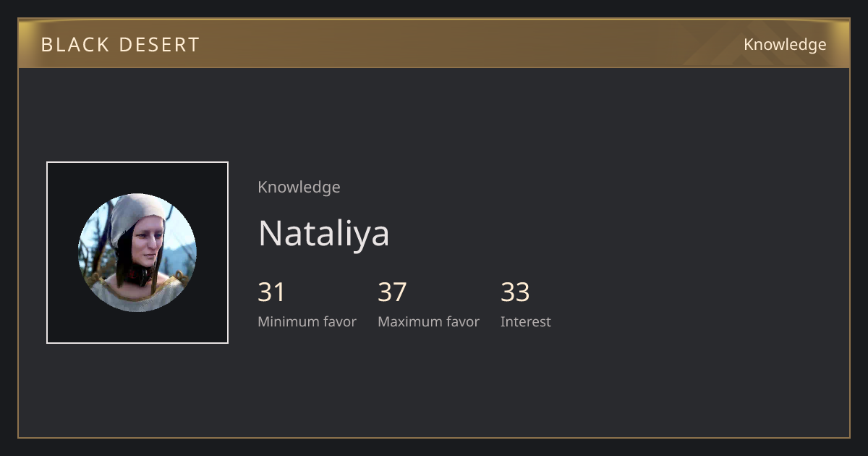Viewport: 868px width, 456px height.
Task: Click the Knowledge category label above name
Action: coord(299,187)
